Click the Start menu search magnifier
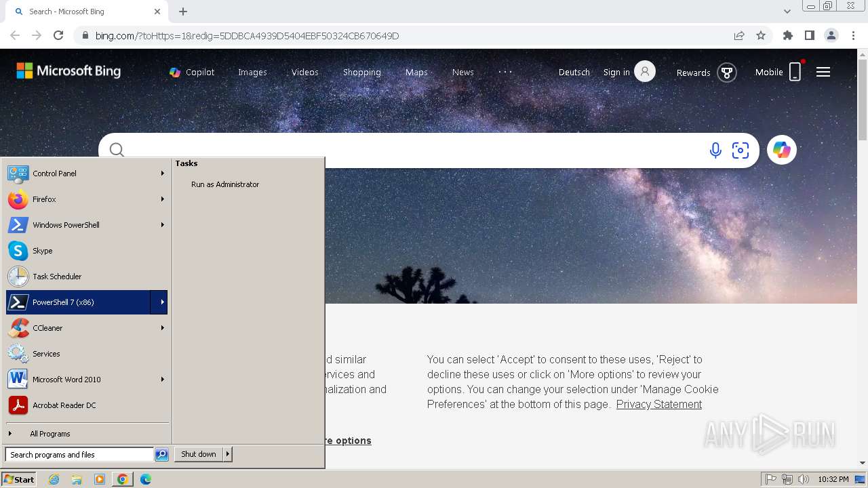Image resolution: width=868 pixels, height=488 pixels. (161, 455)
